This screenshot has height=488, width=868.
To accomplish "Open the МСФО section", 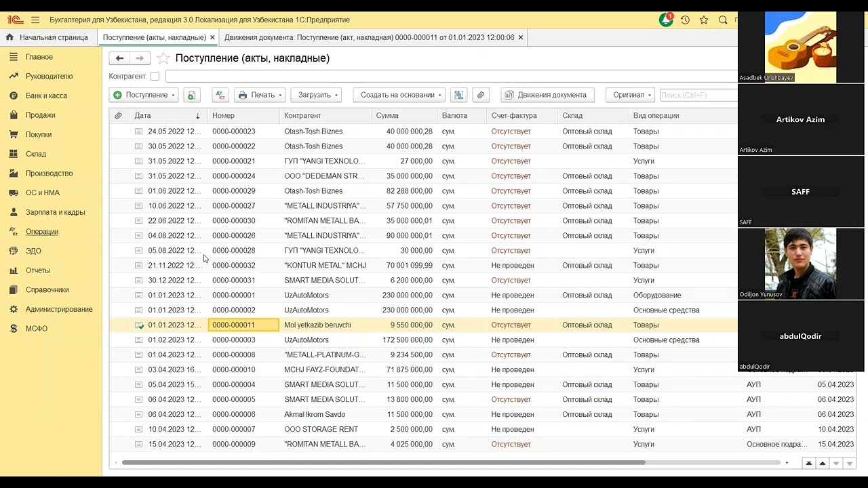I will 37,329.
